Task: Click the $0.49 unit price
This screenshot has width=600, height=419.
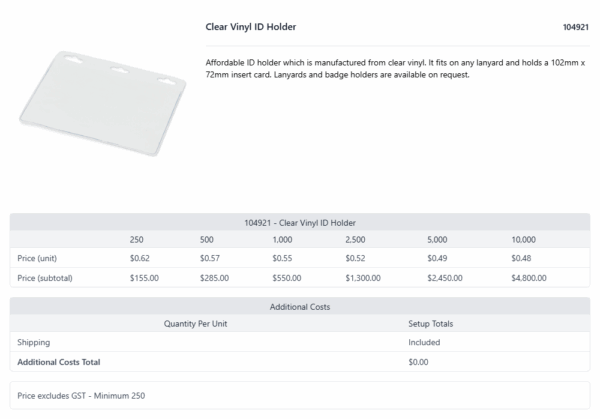Action: tap(437, 258)
